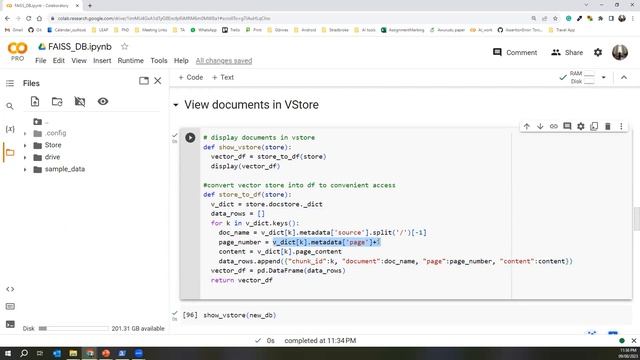Close the Files panel
Screen dimensions: 640x360
click(158, 81)
